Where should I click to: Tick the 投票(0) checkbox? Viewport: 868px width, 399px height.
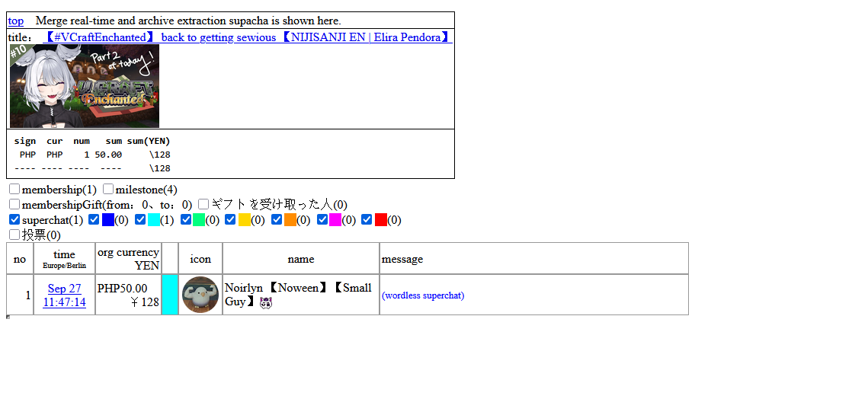tap(14, 235)
